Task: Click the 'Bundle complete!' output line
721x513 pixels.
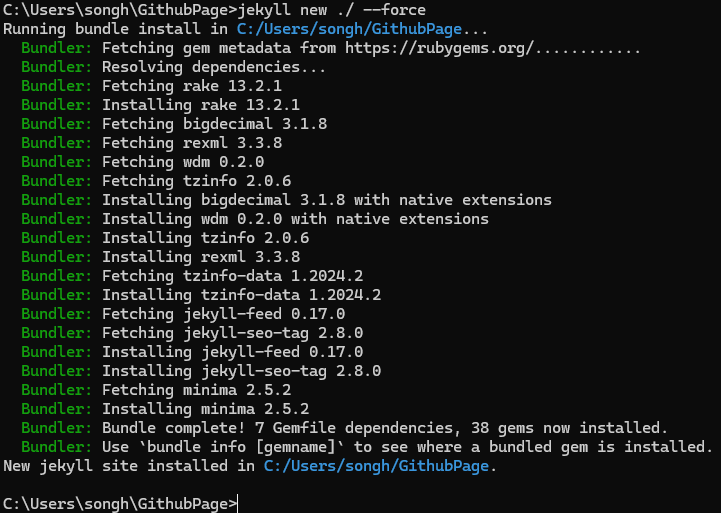Action: point(344,428)
